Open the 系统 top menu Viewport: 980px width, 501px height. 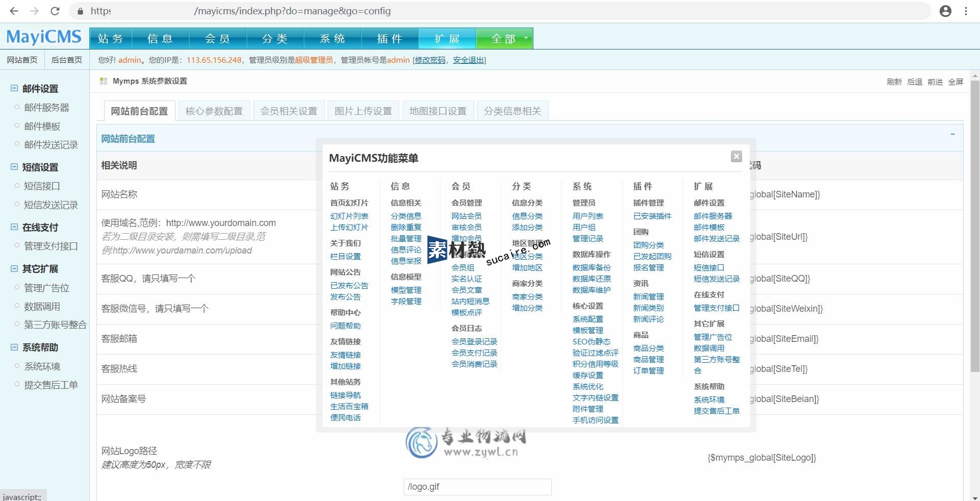(333, 39)
